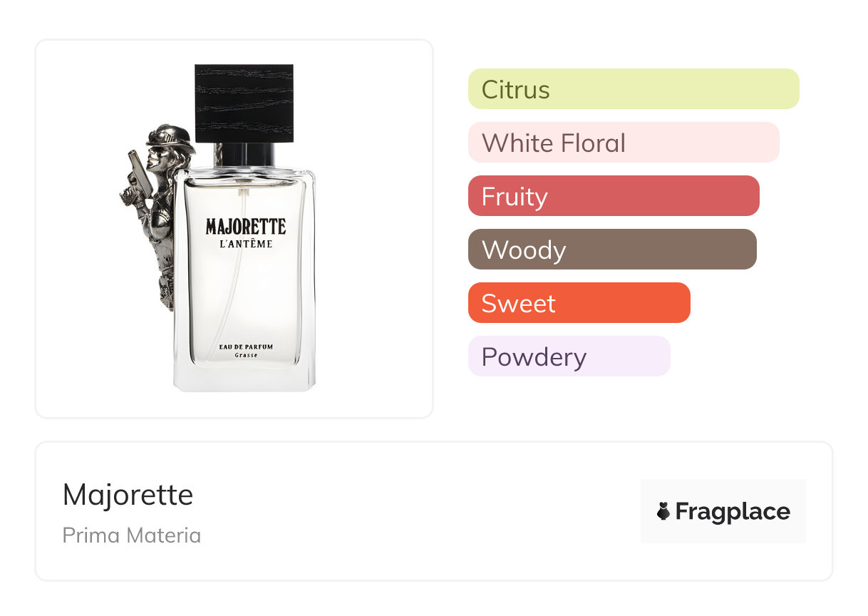
Task: Open the Prima Materia brand link
Action: (132, 535)
